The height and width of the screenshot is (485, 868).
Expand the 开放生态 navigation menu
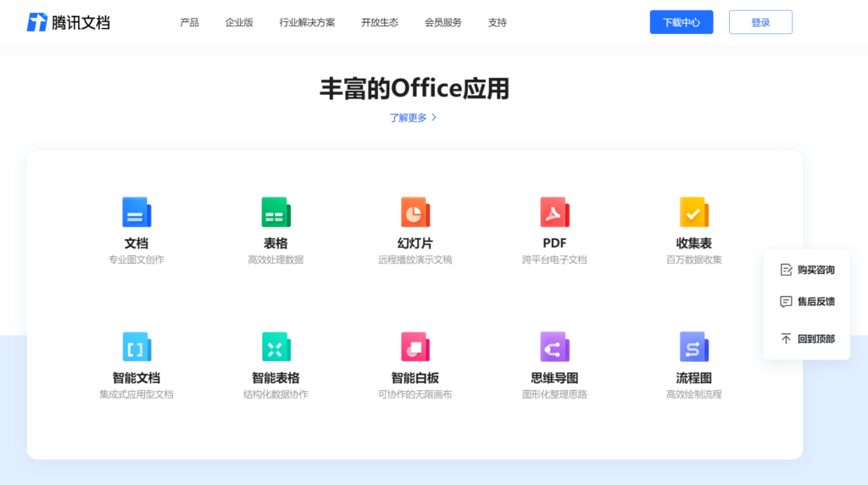(379, 23)
